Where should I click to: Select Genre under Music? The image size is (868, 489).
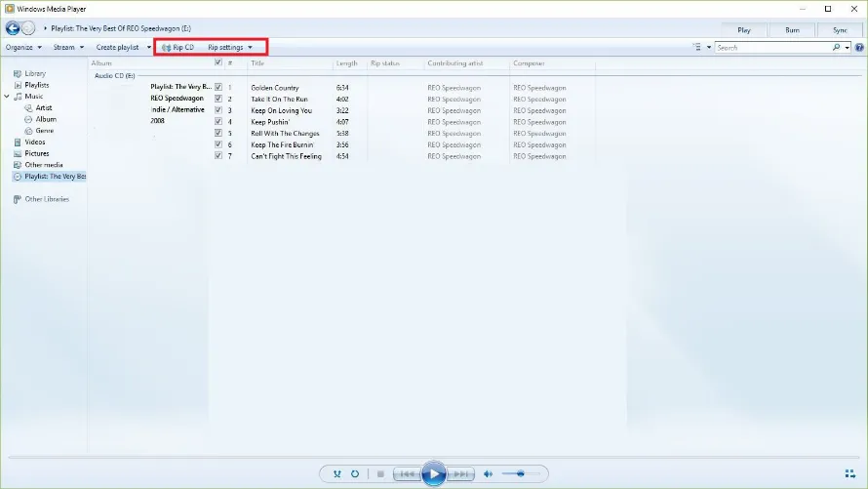point(44,131)
